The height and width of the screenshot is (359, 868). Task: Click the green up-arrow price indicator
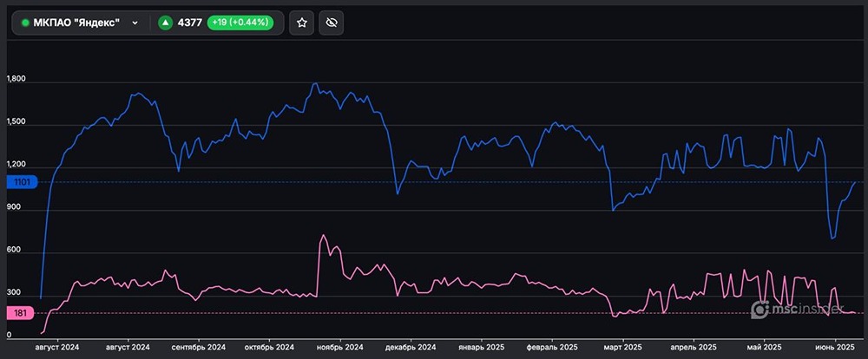click(x=165, y=23)
